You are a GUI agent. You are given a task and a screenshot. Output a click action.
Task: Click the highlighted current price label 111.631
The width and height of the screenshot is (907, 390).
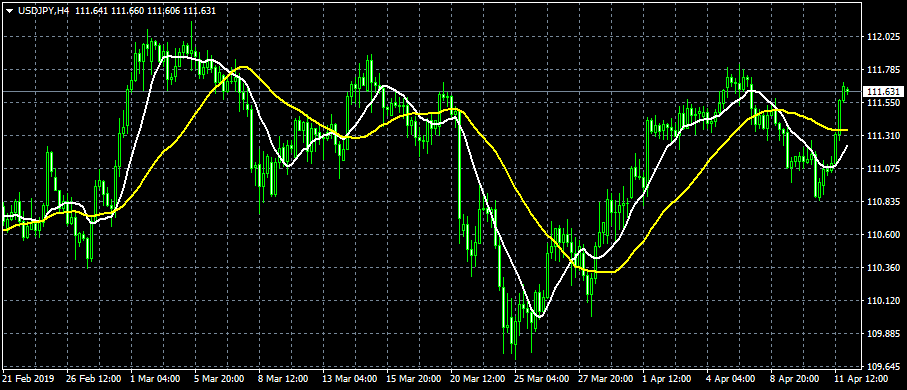coord(883,91)
